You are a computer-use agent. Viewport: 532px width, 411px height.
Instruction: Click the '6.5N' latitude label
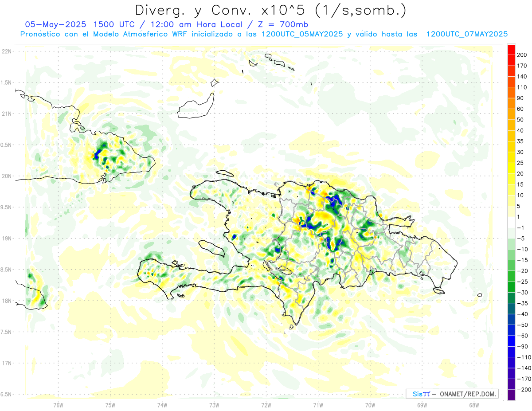coord(6,394)
